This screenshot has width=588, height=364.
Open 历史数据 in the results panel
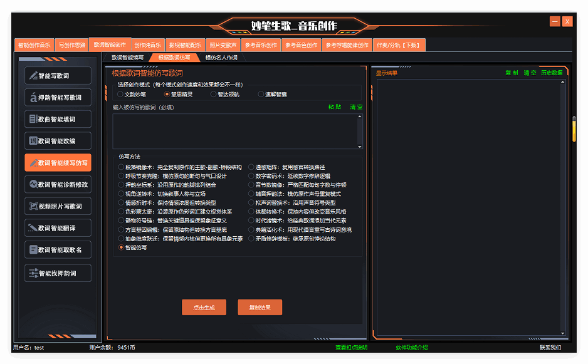click(552, 73)
